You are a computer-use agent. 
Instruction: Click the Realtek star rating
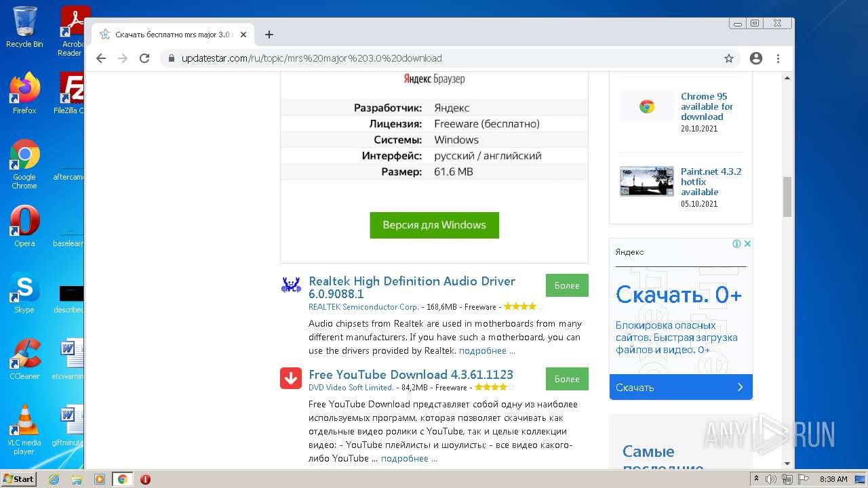coord(524,307)
